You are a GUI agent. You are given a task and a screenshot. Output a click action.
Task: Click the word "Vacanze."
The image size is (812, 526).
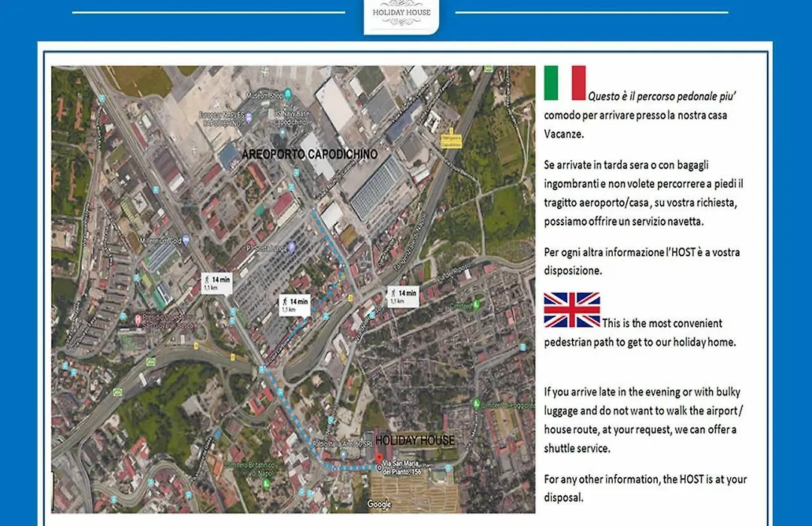click(564, 134)
